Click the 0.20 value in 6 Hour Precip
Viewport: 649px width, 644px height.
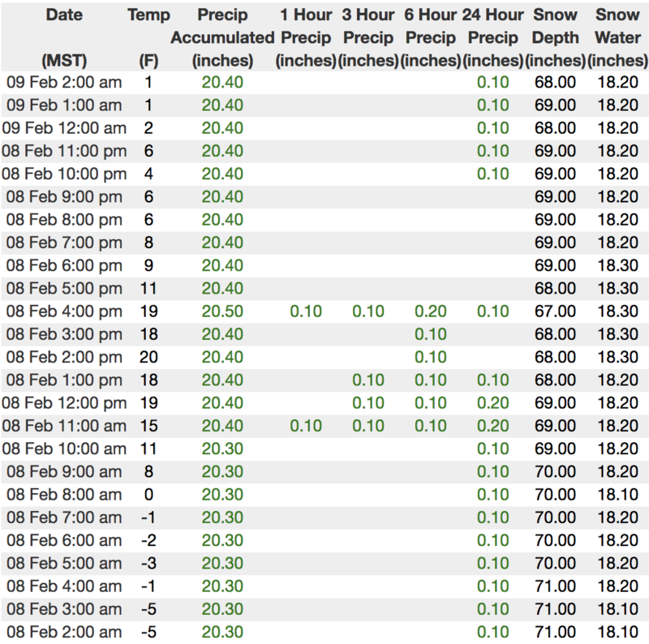[x=430, y=311]
